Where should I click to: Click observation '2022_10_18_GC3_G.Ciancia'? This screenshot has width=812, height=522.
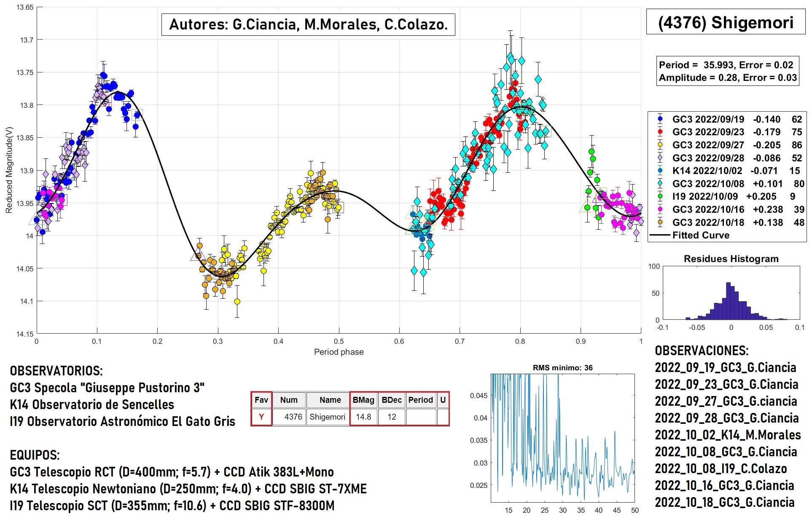(x=724, y=503)
